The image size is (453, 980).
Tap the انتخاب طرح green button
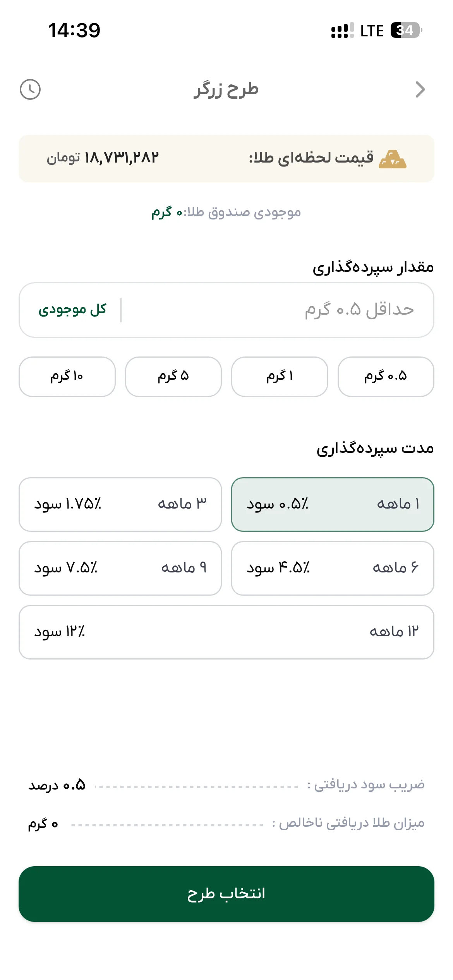pos(226,894)
